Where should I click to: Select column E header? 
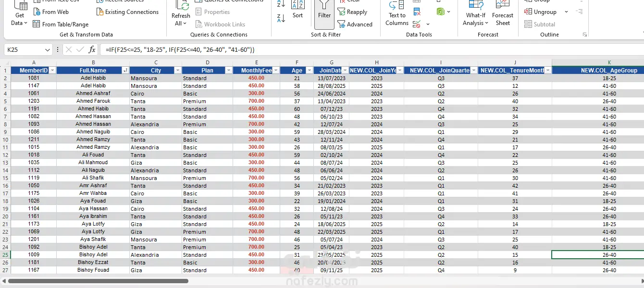click(257, 62)
